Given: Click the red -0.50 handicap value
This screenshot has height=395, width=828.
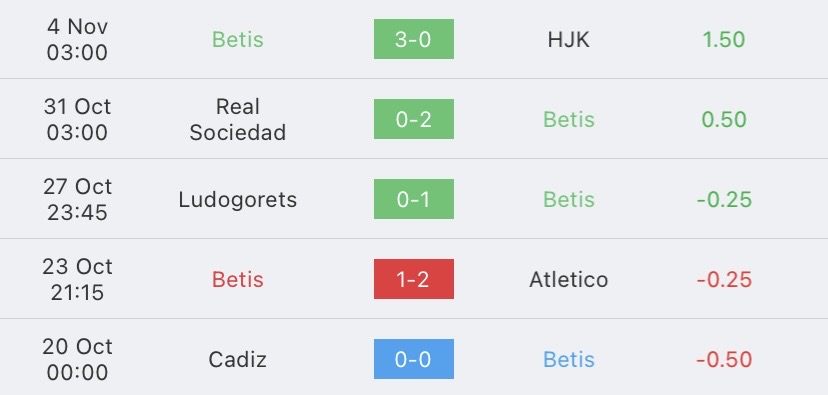Looking at the screenshot, I should [x=724, y=360].
